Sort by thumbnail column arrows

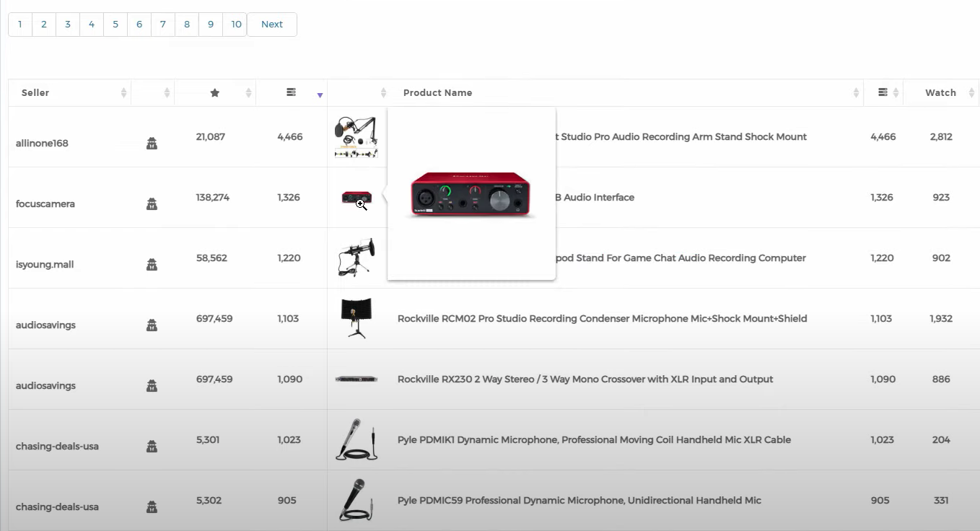(x=384, y=92)
